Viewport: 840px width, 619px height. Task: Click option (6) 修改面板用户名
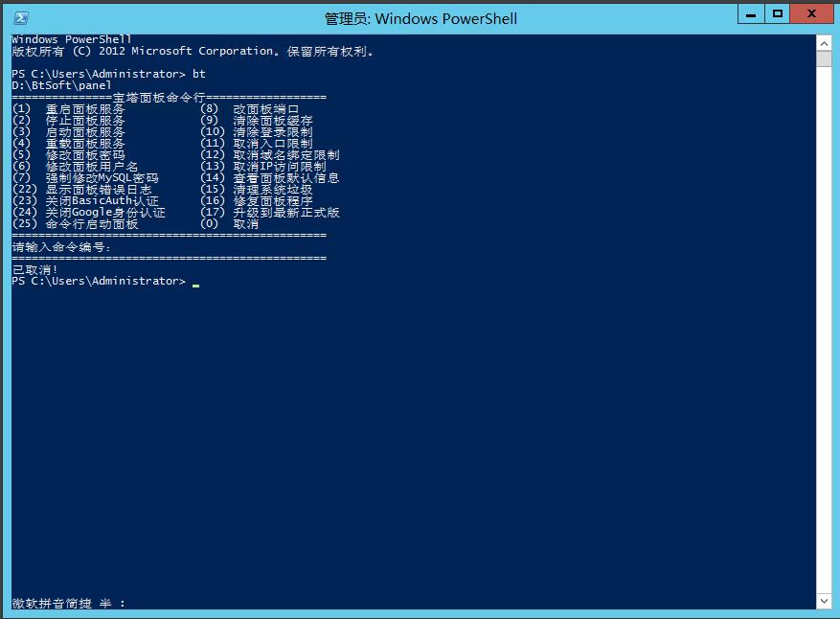click(x=75, y=166)
